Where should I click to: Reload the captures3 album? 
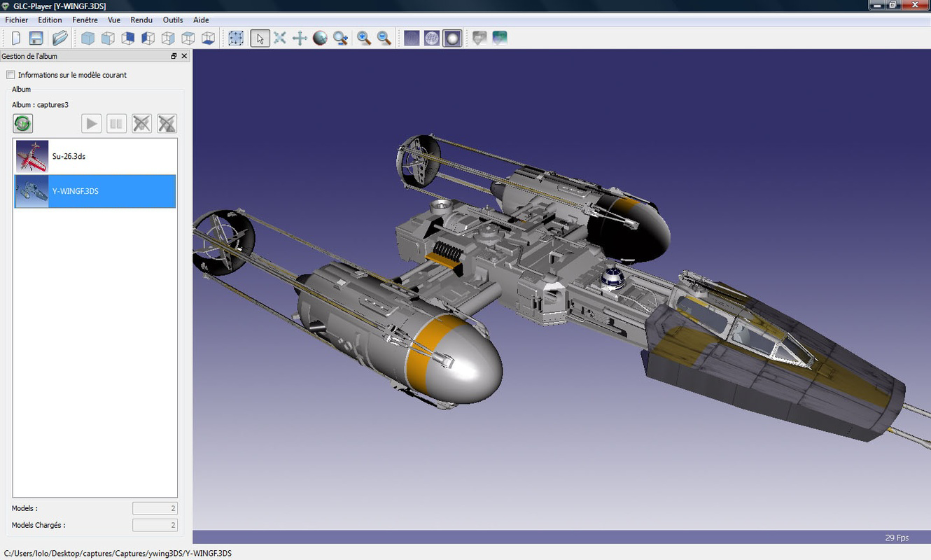pos(22,123)
